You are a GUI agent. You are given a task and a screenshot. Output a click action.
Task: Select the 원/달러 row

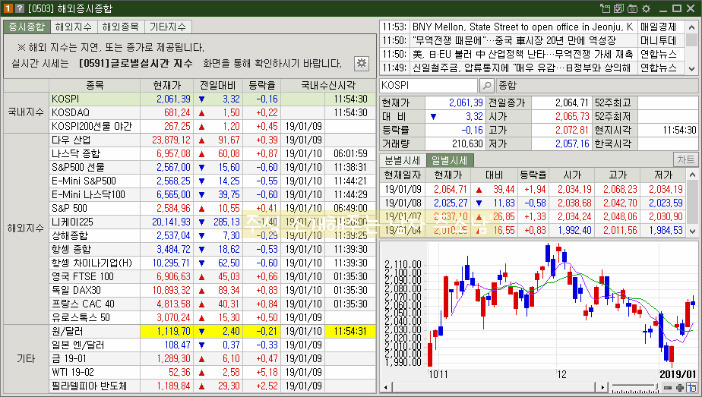click(212, 332)
